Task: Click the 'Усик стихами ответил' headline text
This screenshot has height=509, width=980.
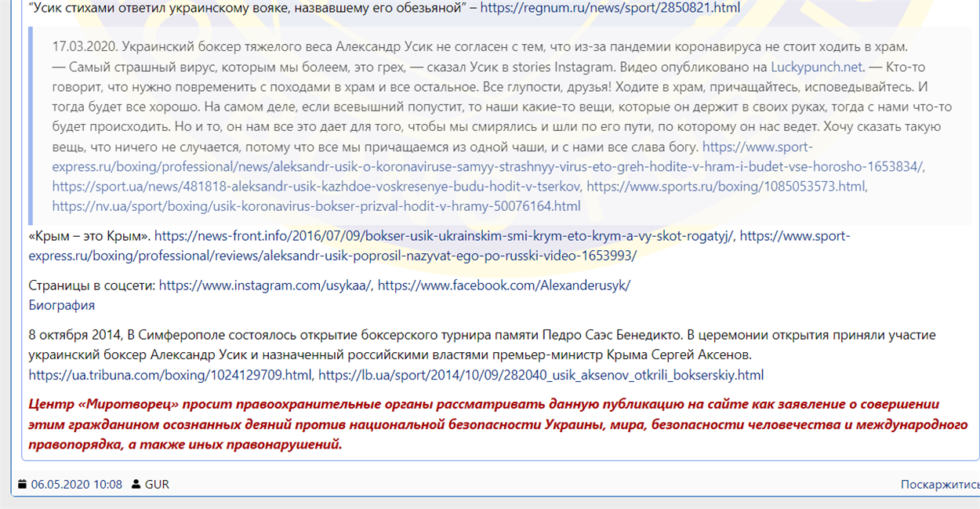Action: (x=248, y=9)
